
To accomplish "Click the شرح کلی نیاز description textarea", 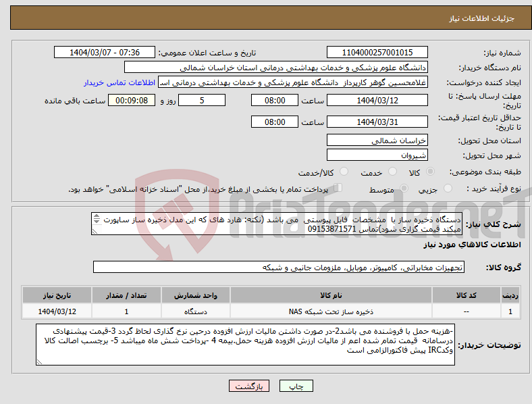I will coord(277,224).
